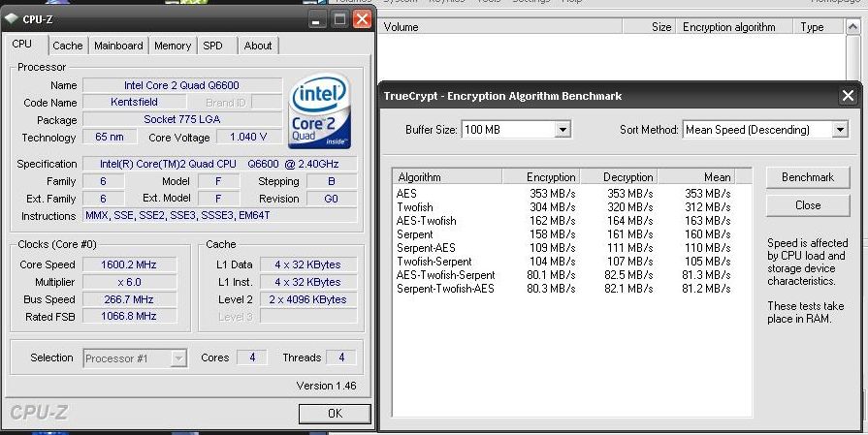Viewport: 868px width, 435px height.
Task: Click L1 Inst. cache value
Action: [308, 282]
